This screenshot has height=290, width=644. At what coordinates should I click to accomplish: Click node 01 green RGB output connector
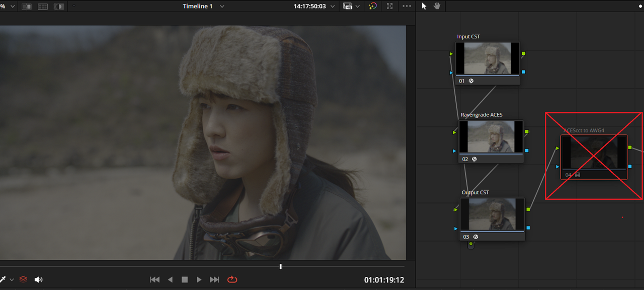tap(524, 53)
